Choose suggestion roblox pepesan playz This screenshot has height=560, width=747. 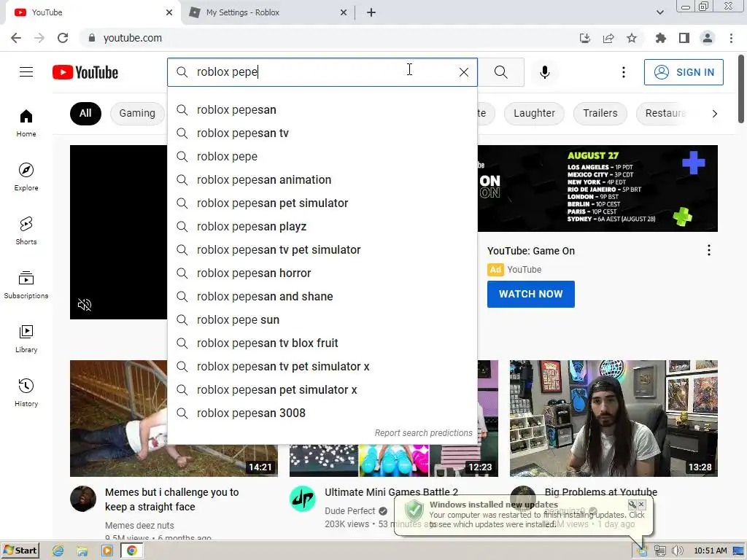coord(322,227)
